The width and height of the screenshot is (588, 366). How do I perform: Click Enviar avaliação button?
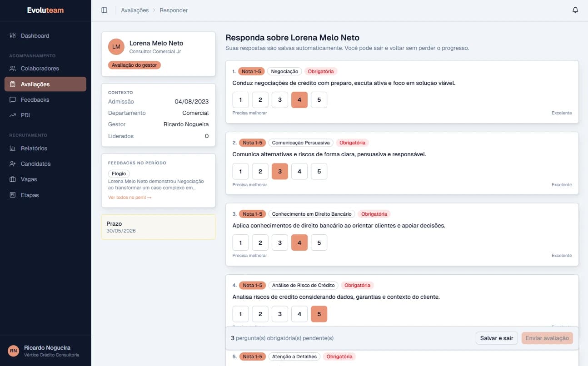[x=547, y=338]
